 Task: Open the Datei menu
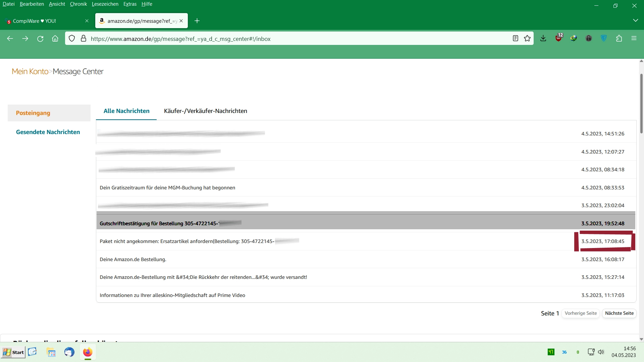(8, 4)
